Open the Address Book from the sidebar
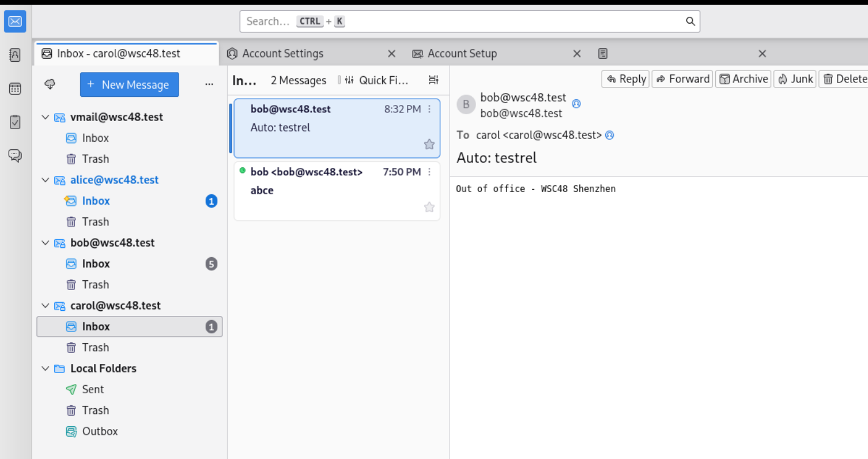 pyautogui.click(x=15, y=55)
